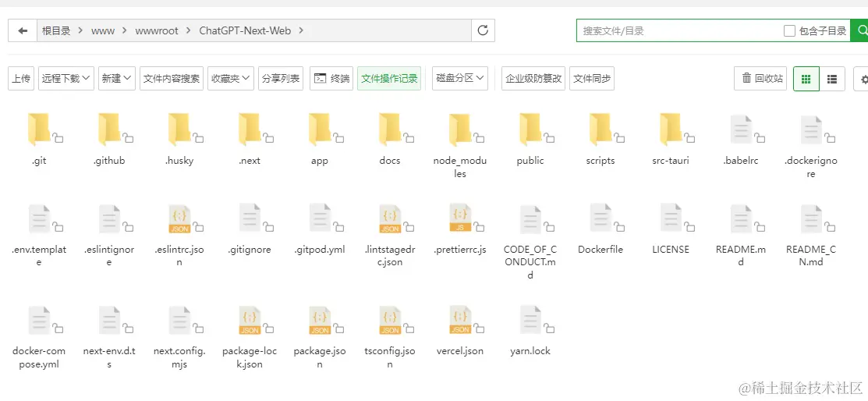868x401 pixels.
Task: Click the LICENSE file name
Action: click(671, 250)
